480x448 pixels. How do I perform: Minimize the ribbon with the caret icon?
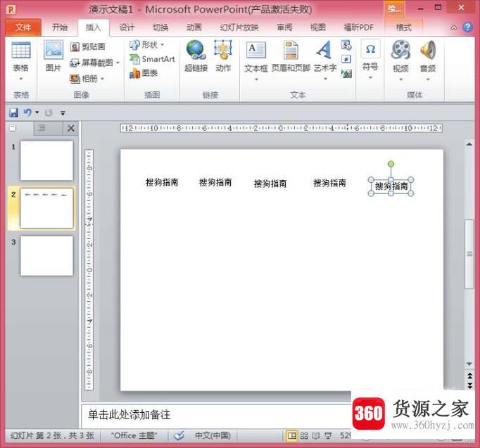pos(454,27)
